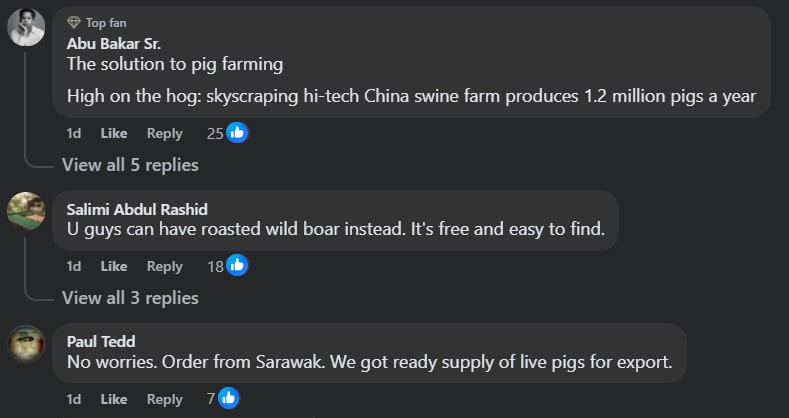Expand View all 5 replies
Image resolution: width=789 pixels, height=418 pixels.
(x=130, y=164)
